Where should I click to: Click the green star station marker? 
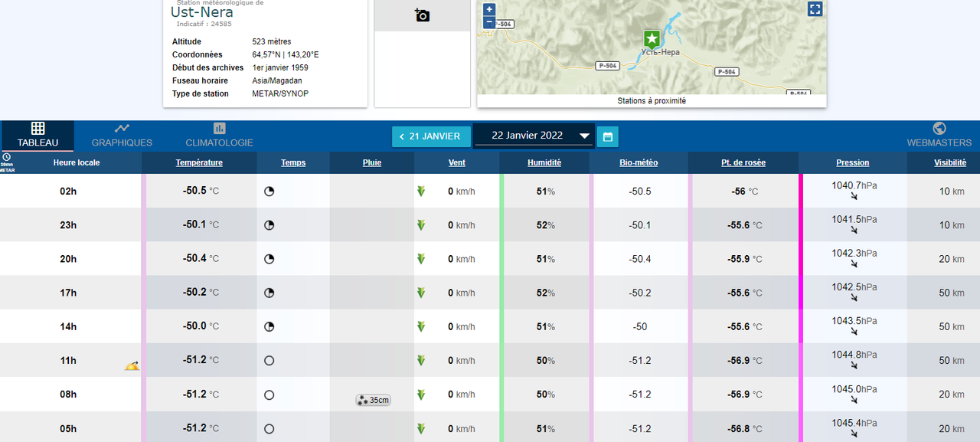click(652, 39)
